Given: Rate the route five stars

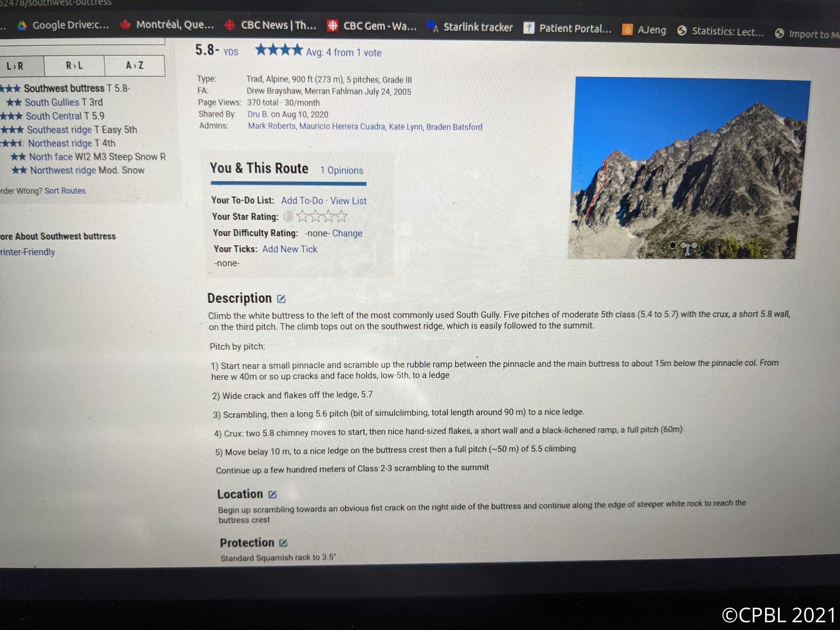Looking at the screenshot, I should (x=342, y=216).
